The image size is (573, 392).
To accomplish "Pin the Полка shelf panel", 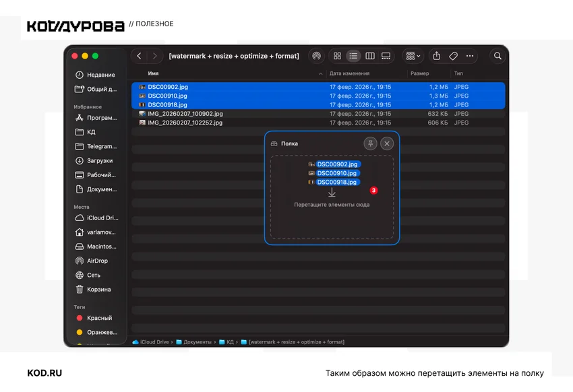I will [x=370, y=143].
